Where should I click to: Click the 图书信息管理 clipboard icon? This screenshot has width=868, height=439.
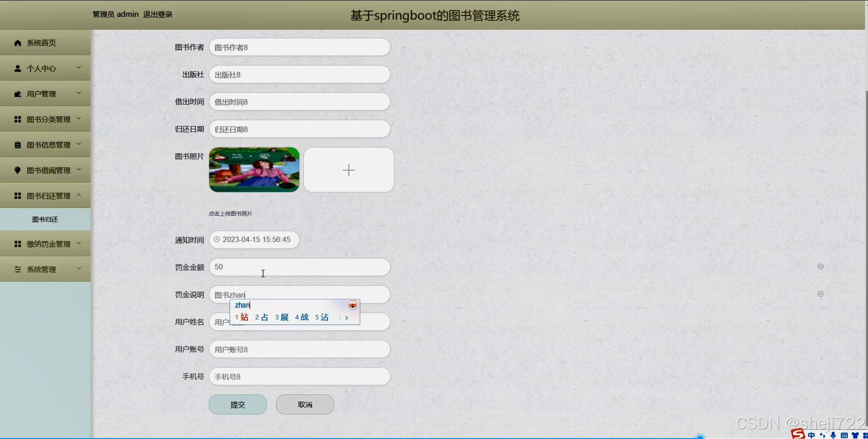click(x=18, y=144)
